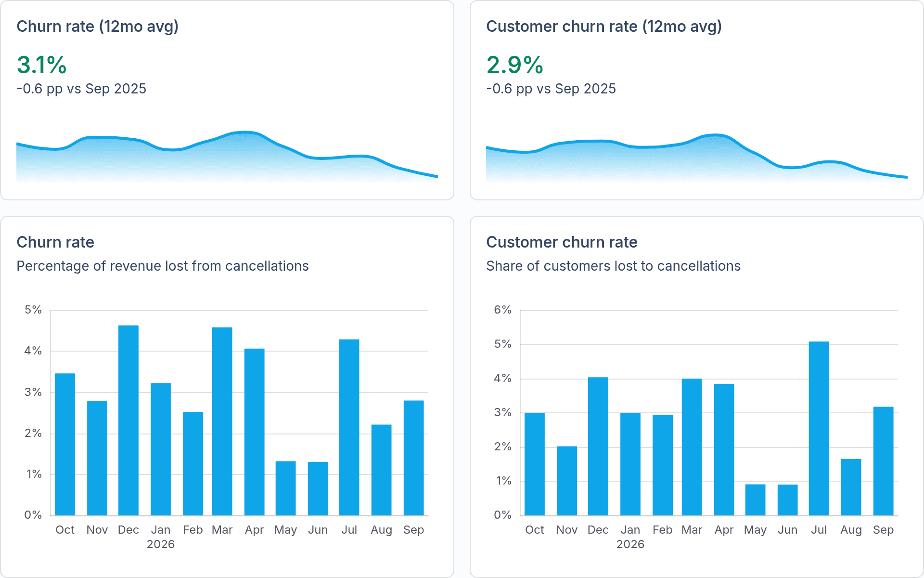Open the Customer churn rate (12mo avg) title
This screenshot has width=924, height=578.
point(604,26)
